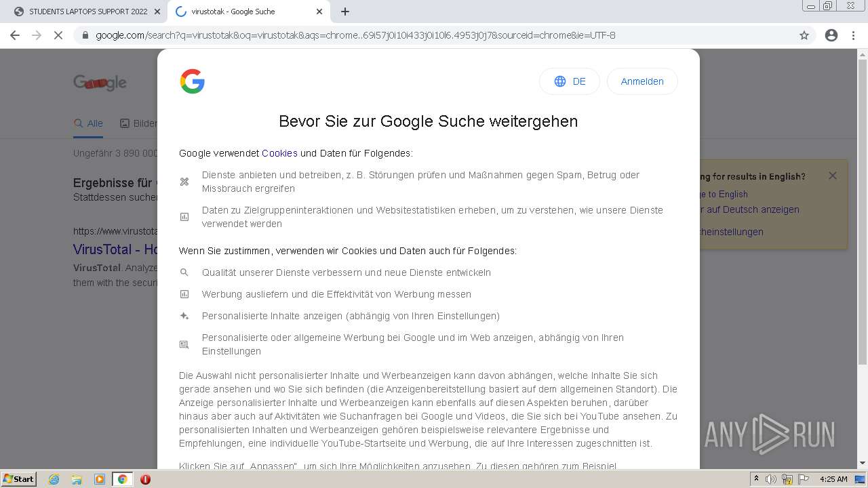The image size is (868, 488).
Task: Open the Windows Start menu
Action: click(18, 479)
